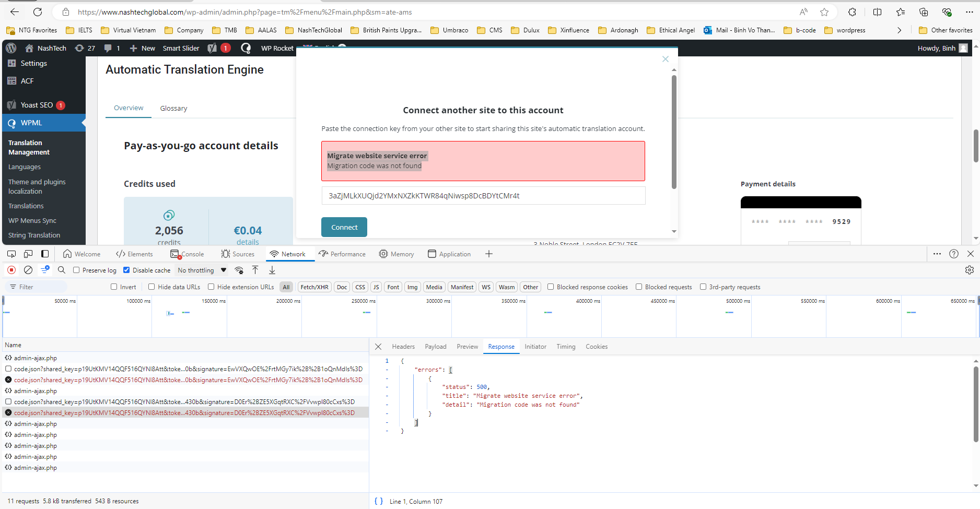Open the comments bubble showing 1
This screenshot has height=509, width=980.
[x=112, y=48]
